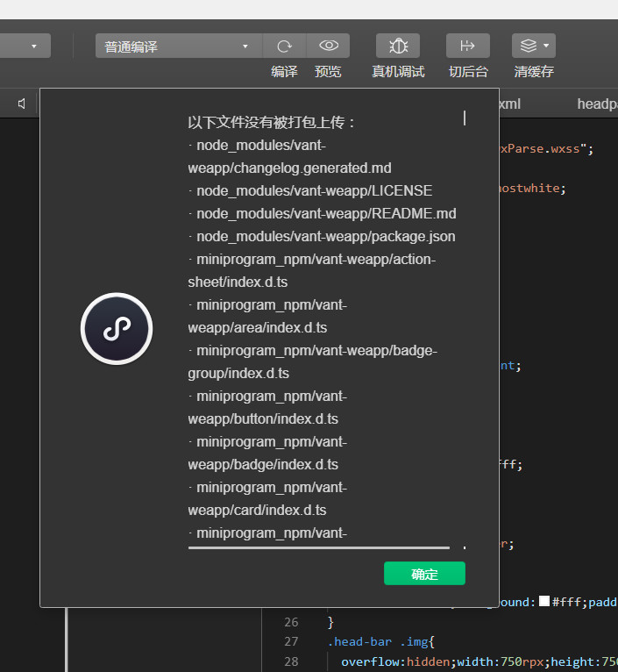Screen dimensions: 618x672
Task: Click the 清缓存 label
Action: coord(534,72)
